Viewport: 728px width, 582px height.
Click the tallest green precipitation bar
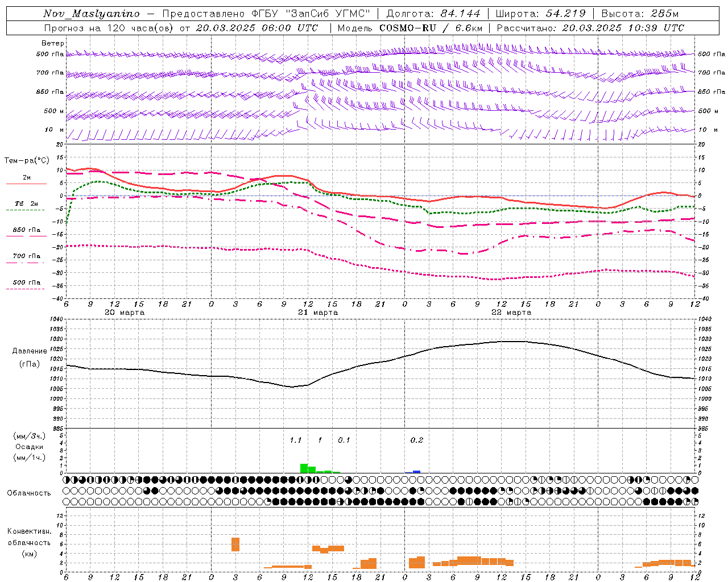tap(304, 468)
